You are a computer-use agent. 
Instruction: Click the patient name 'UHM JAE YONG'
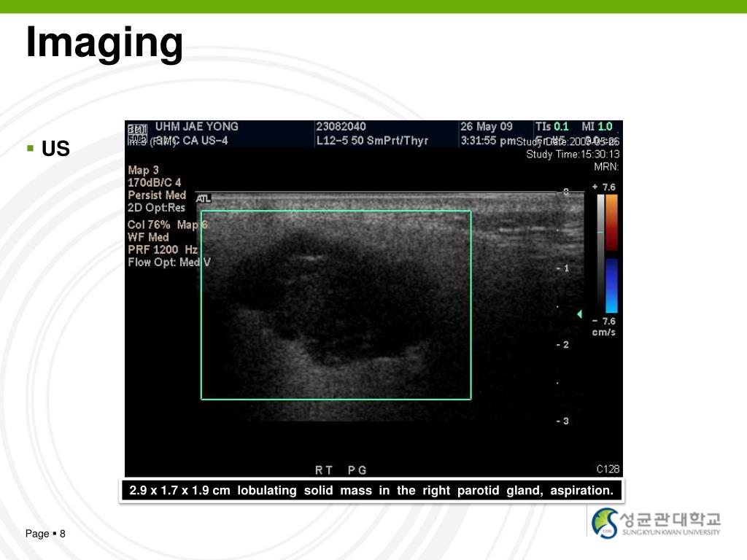coord(197,127)
